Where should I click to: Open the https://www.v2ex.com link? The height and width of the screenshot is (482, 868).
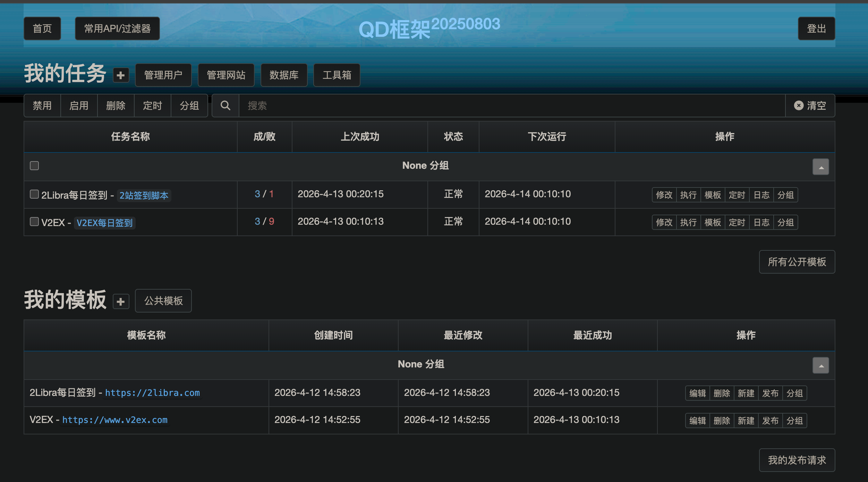point(115,420)
